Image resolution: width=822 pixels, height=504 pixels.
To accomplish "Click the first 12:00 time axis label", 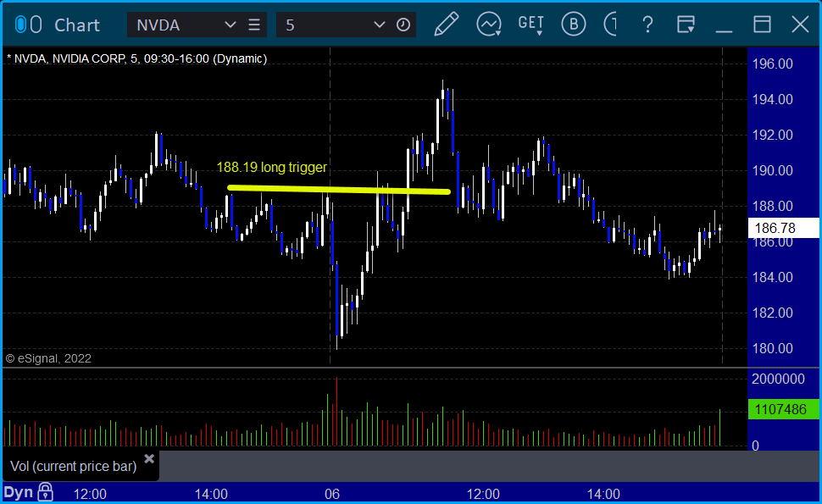I will coord(90,494).
